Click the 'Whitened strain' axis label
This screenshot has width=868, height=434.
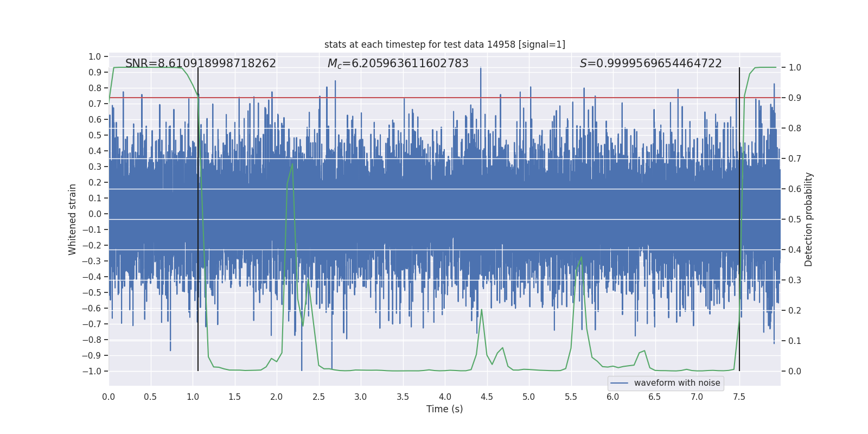(x=73, y=219)
